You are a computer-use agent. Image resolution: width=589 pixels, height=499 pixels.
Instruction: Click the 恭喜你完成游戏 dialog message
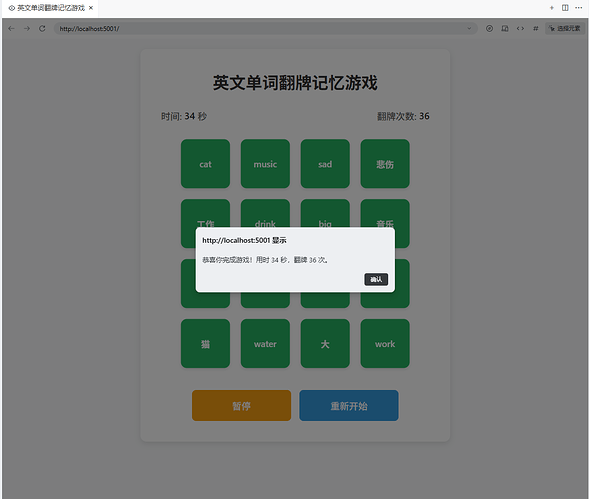pyautogui.click(x=265, y=260)
